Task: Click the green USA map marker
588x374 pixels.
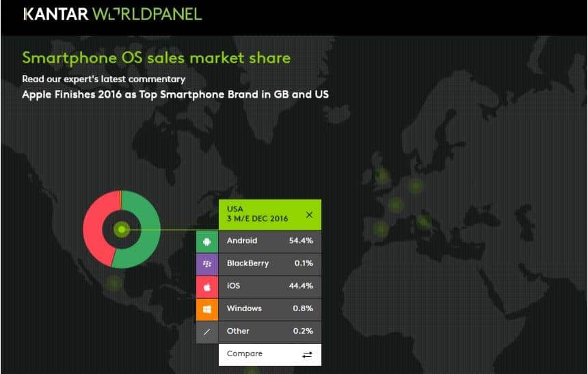Action: [x=122, y=229]
